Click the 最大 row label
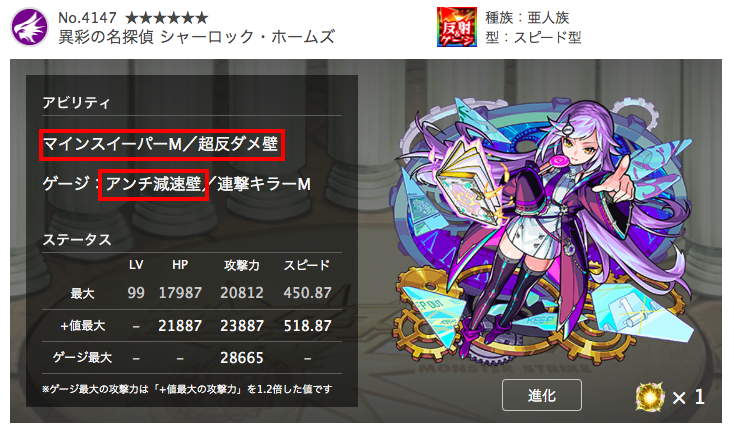Viewport: 734px width, 432px height. tap(82, 293)
